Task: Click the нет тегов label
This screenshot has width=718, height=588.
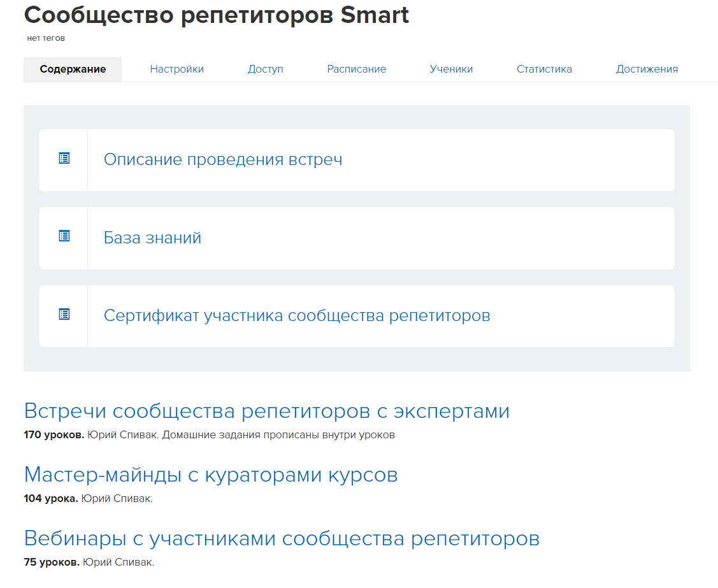Action: click(x=46, y=38)
